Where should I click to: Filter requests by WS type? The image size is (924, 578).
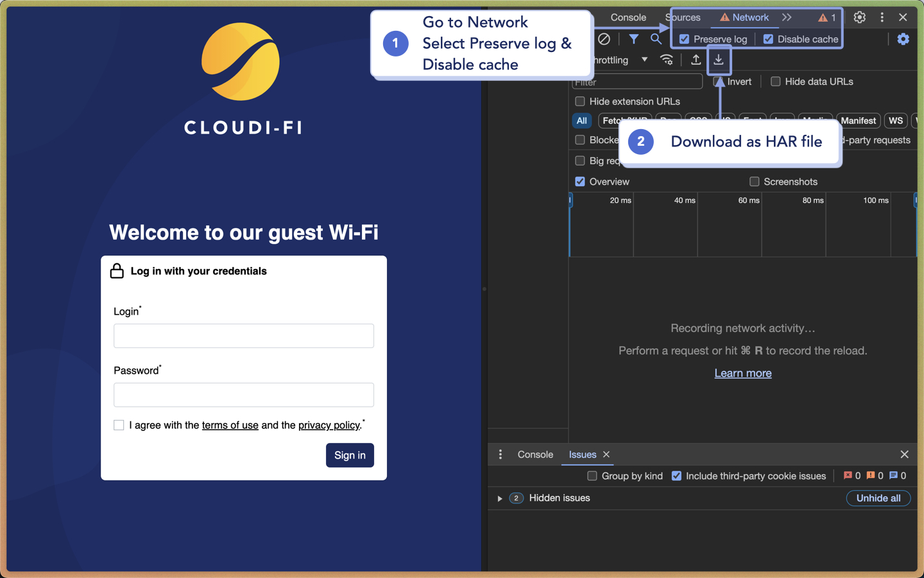[x=896, y=121]
